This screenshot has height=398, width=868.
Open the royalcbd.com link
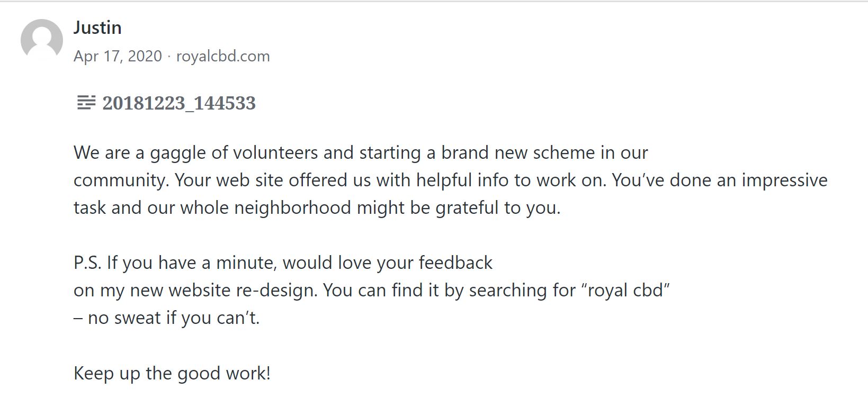pyautogui.click(x=223, y=56)
